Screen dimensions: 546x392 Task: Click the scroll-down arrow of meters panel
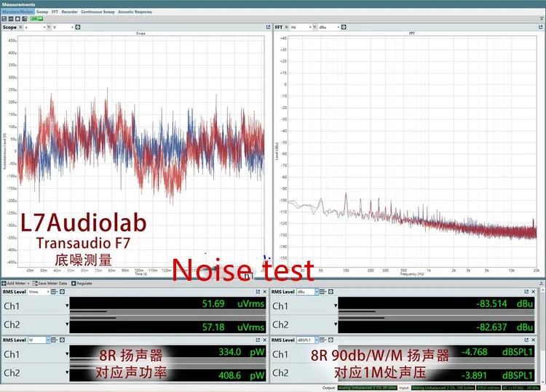542,381
